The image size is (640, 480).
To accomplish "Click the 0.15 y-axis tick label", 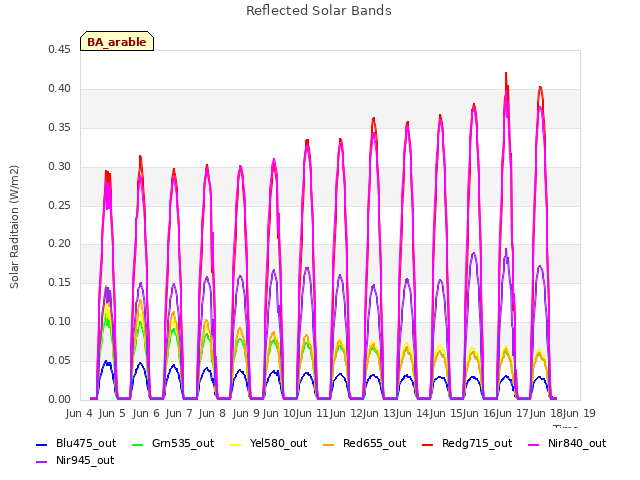I will point(59,282).
